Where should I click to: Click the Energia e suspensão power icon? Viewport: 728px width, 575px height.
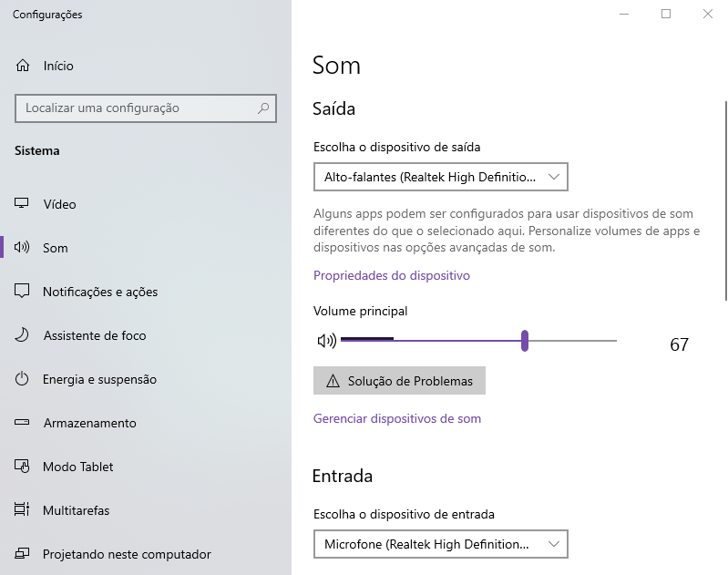tap(22, 378)
